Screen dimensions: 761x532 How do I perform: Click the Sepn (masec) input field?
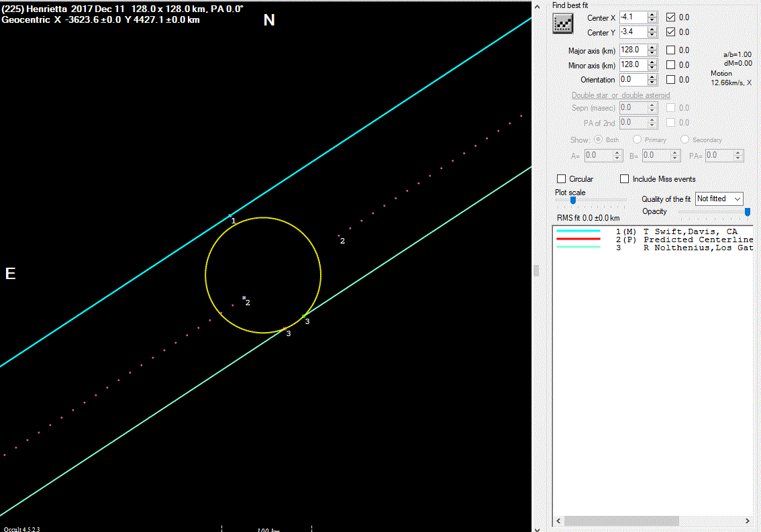[x=634, y=108]
